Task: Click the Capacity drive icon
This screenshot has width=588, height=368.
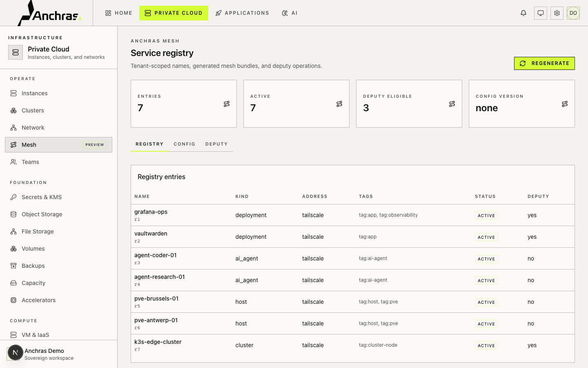Action: pyautogui.click(x=13, y=283)
